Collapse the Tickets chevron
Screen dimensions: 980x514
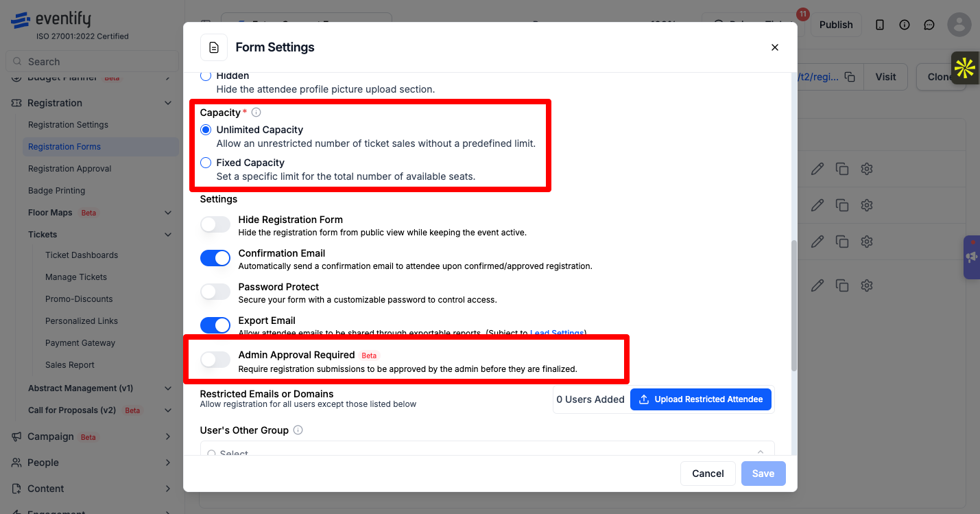click(x=168, y=235)
